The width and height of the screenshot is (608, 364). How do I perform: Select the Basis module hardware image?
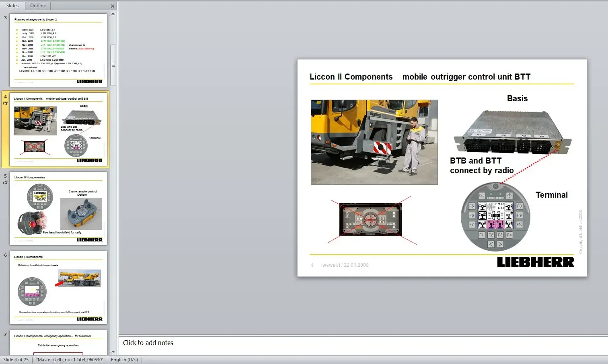(512, 132)
